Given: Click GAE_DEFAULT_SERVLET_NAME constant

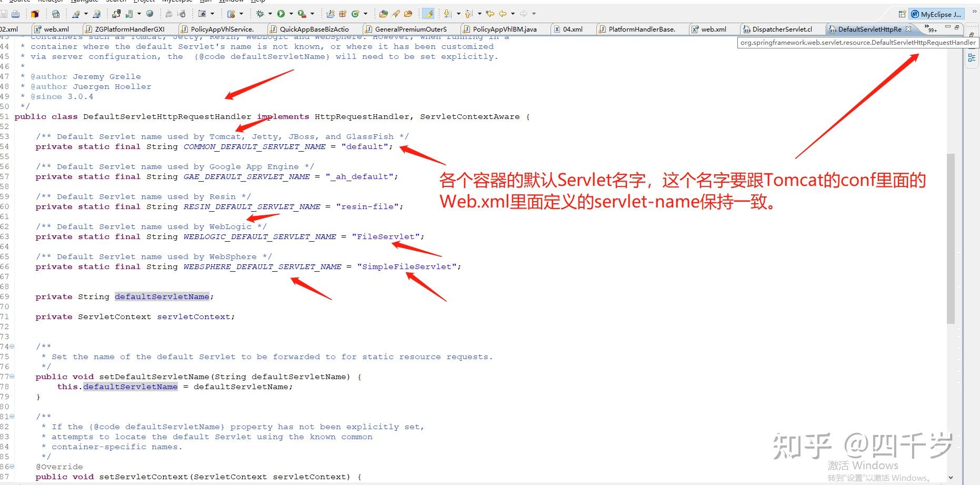Looking at the screenshot, I should click(246, 177).
